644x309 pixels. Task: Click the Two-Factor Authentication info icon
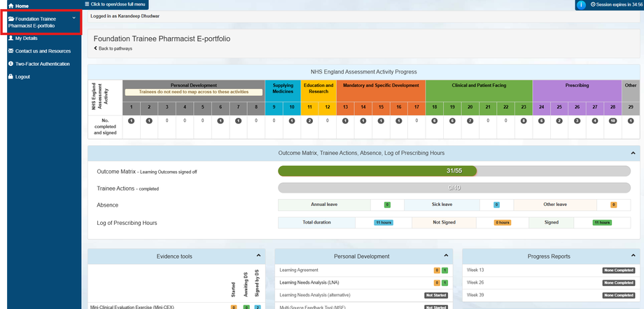(x=10, y=64)
